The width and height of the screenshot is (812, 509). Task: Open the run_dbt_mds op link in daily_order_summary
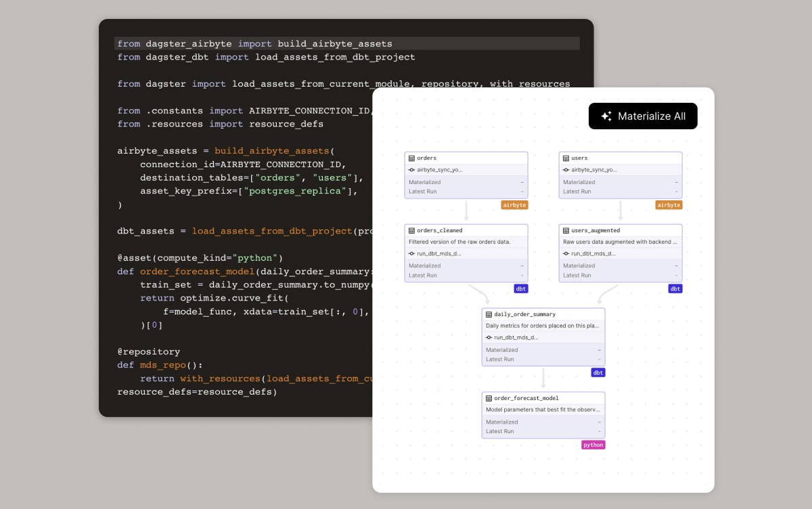click(x=516, y=337)
